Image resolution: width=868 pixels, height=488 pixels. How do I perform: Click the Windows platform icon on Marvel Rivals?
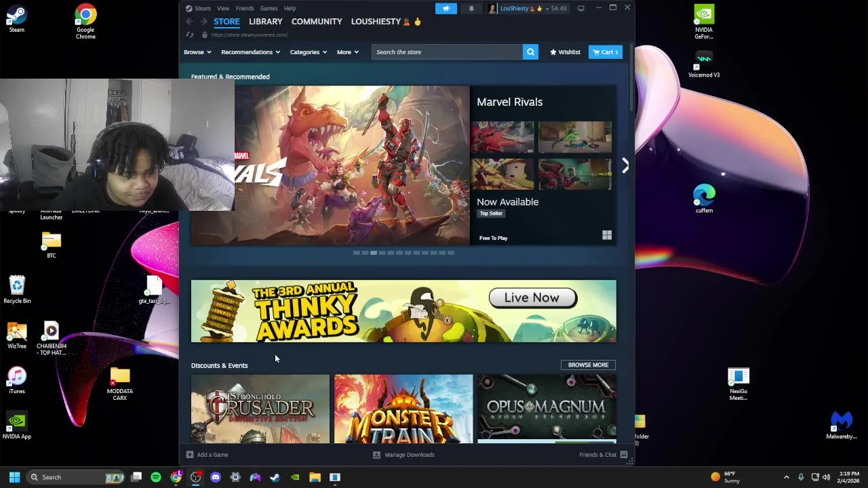[607, 235]
